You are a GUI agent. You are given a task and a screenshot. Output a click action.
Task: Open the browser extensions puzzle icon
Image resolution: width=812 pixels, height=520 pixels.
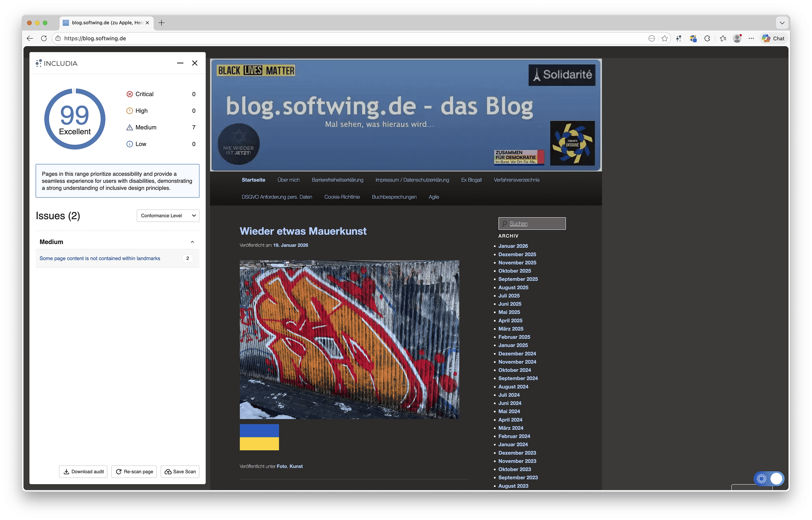click(707, 38)
